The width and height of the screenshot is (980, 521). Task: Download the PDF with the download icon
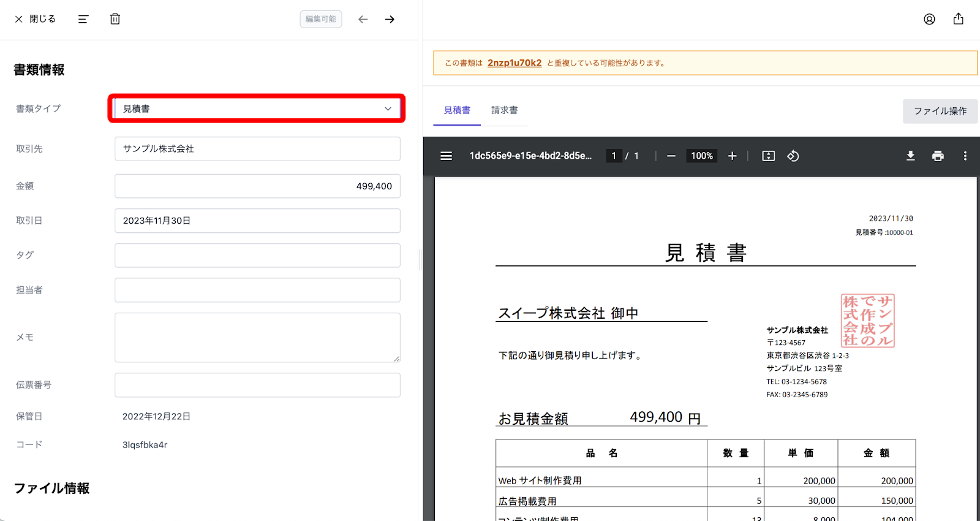[x=911, y=156]
